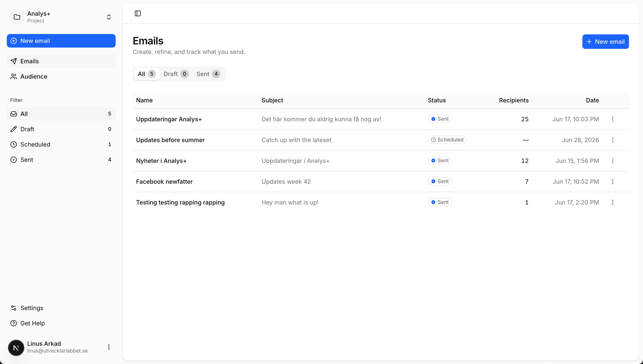Click the date Jun 15, 1:56 PM

pyautogui.click(x=577, y=161)
